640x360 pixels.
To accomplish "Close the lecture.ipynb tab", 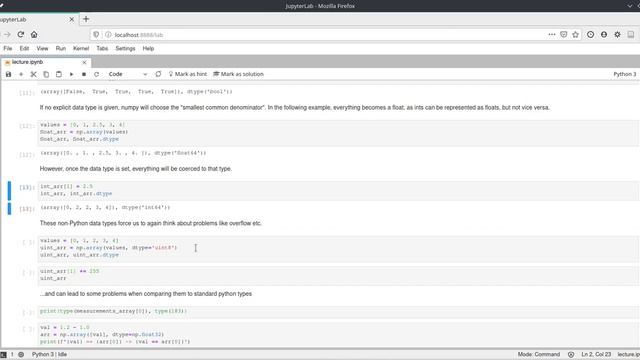I will pos(84,62).
